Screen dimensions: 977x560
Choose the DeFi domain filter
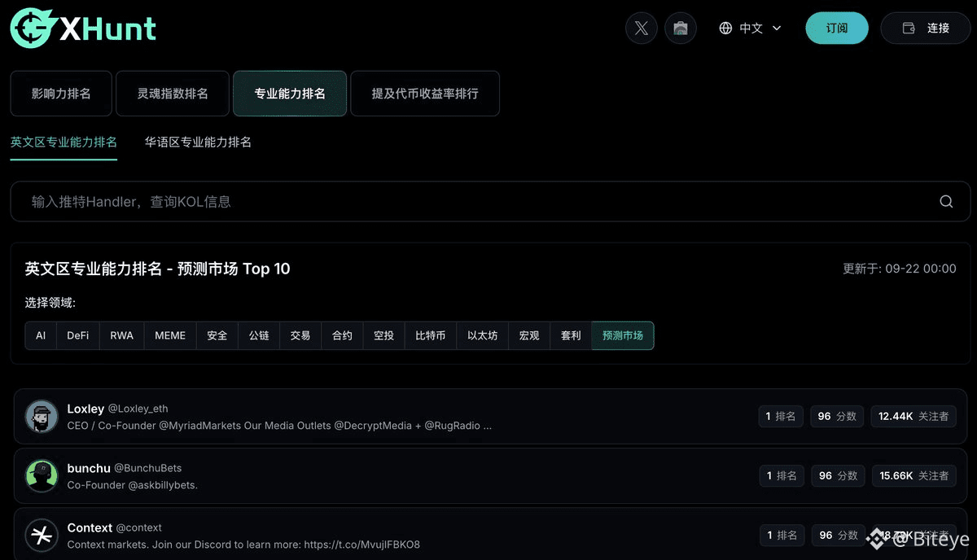point(78,335)
